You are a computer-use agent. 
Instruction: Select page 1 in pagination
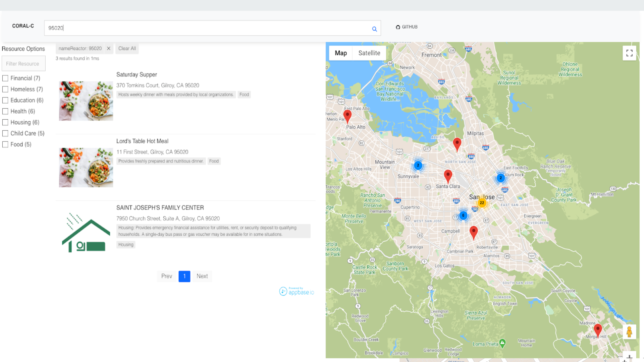point(184,276)
